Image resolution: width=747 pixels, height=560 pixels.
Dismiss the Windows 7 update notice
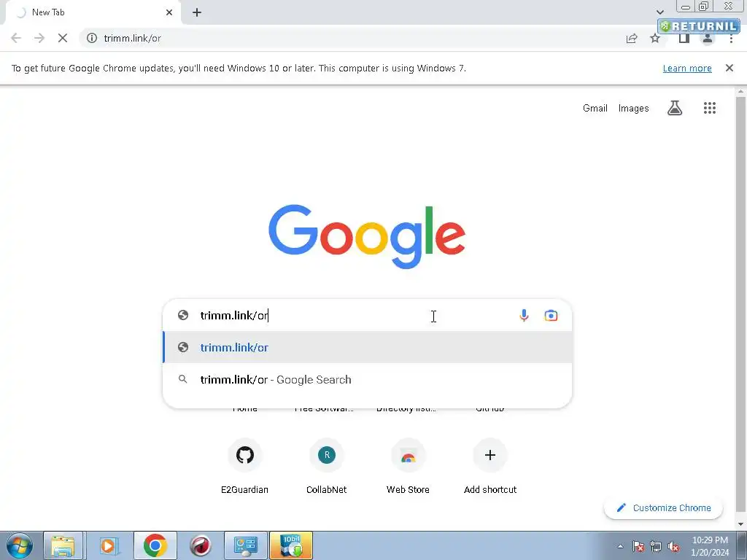click(729, 68)
